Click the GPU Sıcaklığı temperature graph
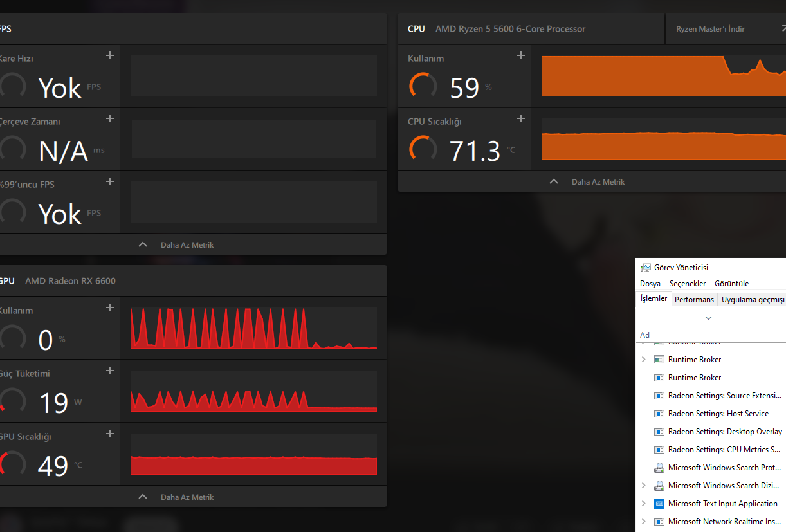Image resolution: width=786 pixels, height=532 pixels. [x=253, y=454]
